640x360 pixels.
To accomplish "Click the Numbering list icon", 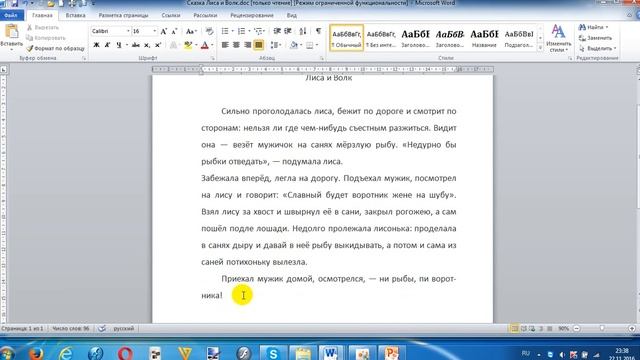I will [x=241, y=31].
